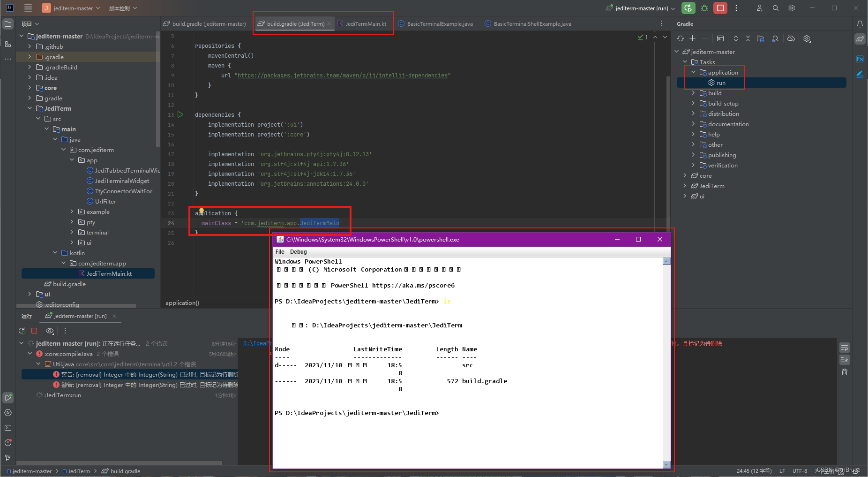
Task: Toggle soft-wrap in the Run console
Action: [x=845, y=348]
